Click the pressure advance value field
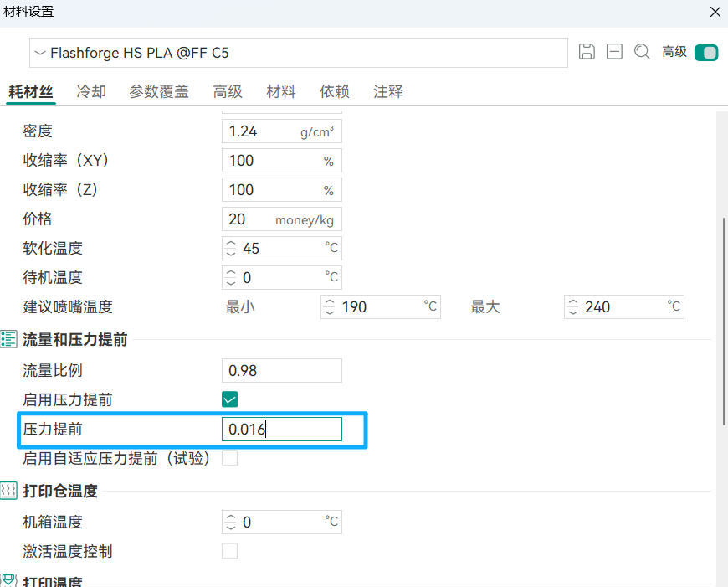 [x=282, y=430]
